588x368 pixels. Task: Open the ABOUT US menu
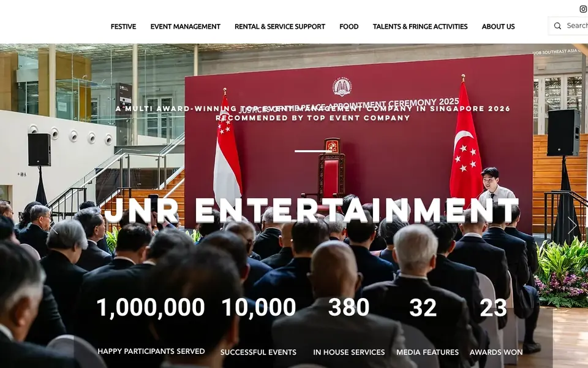click(498, 26)
